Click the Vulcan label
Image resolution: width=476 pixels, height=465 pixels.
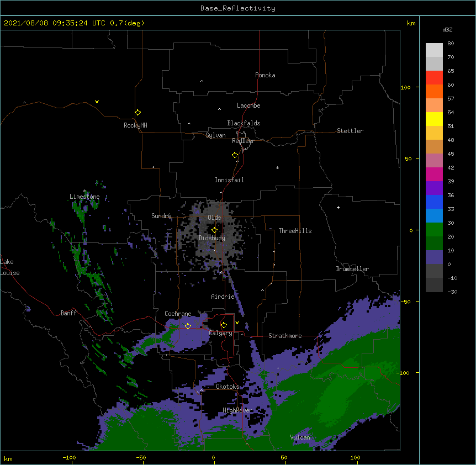point(300,437)
